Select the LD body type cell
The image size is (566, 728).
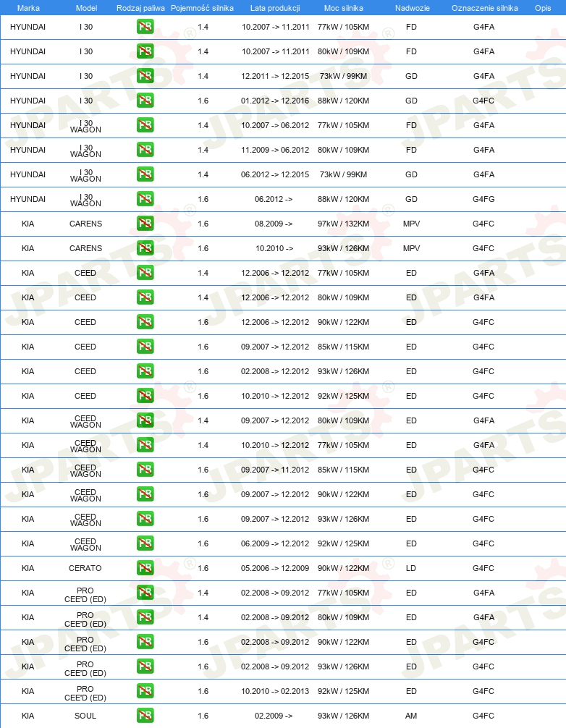tap(411, 568)
